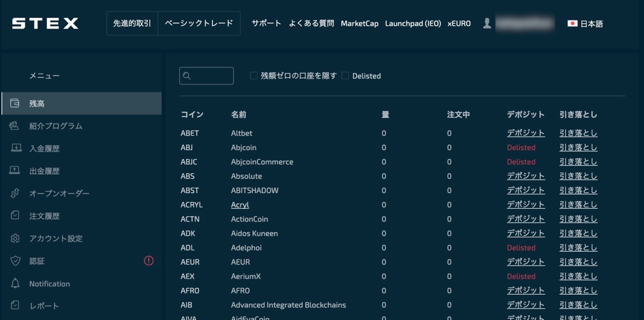Open xEURO in top navigation
The width and height of the screenshot is (644, 320).
(459, 23)
